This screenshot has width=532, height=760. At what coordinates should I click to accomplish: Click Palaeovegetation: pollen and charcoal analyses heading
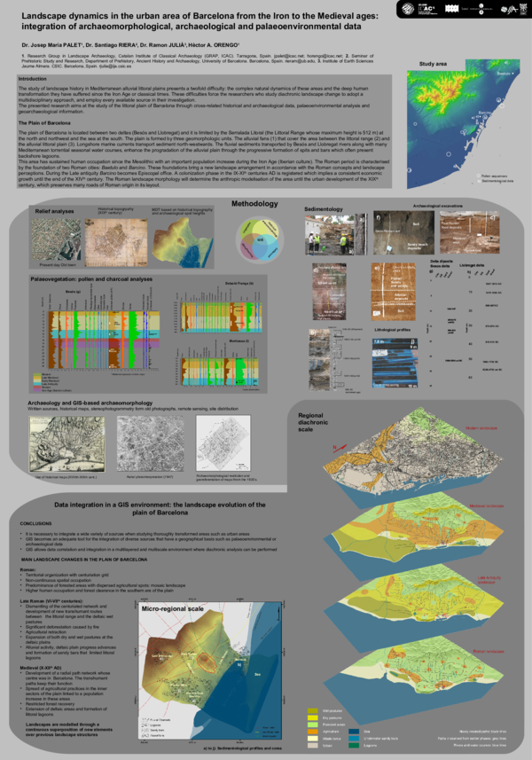91,279
